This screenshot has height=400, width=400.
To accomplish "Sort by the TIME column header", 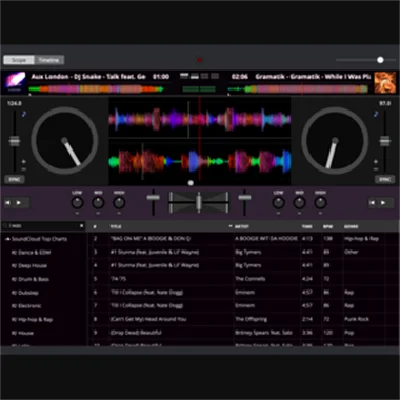I will 307,226.
